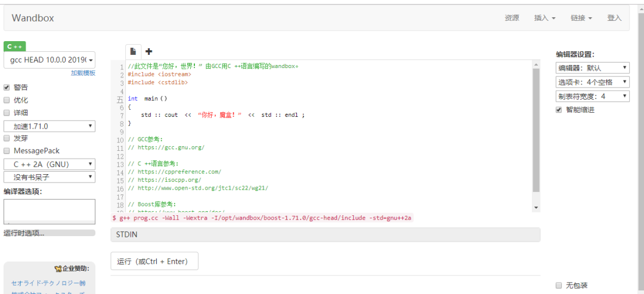Click the open-std.org wg21 comment line
The image size is (644, 294).
pyautogui.click(x=198, y=188)
